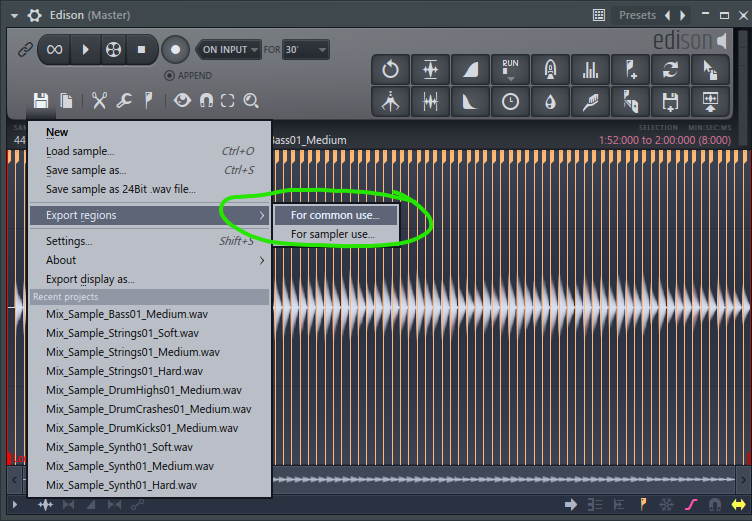Toggle the yellow double-arrow scroll icon
Viewport: 752px width, 521px height.
point(739,505)
